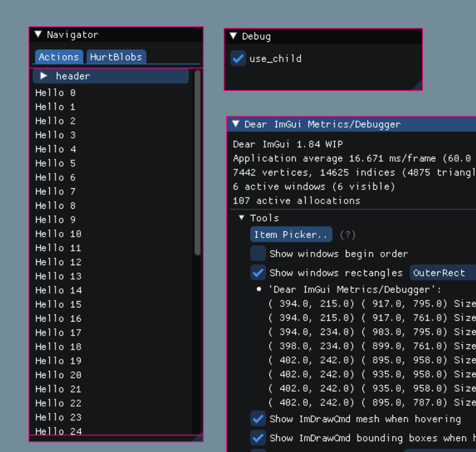The height and width of the screenshot is (452, 476).
Task: Switch to the Actions tab
Action: (x=58, y=56)
